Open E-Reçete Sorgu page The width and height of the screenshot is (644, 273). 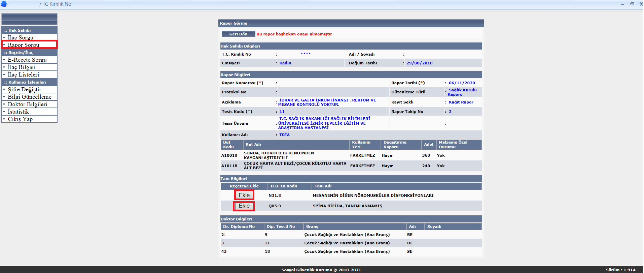click(27, 60)
